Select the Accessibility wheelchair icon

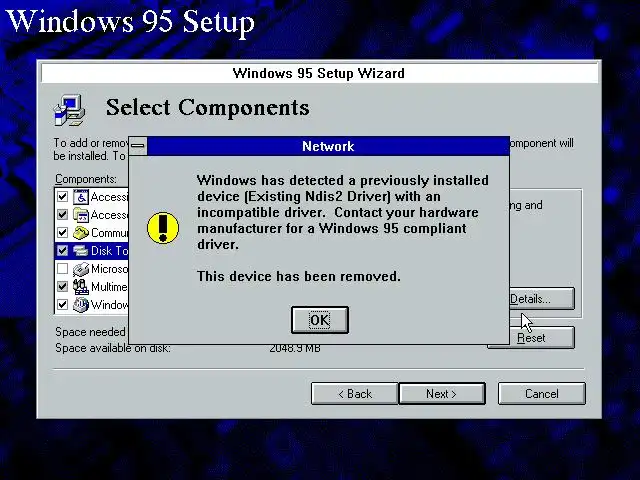click(x=81, y=197)
